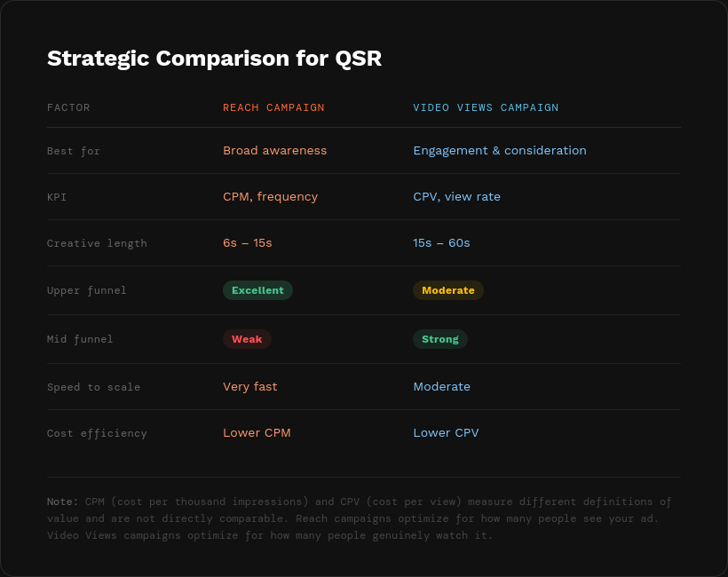Select the 6s – 15s creative length
The image size is (728, 577).
pos(248,243)
